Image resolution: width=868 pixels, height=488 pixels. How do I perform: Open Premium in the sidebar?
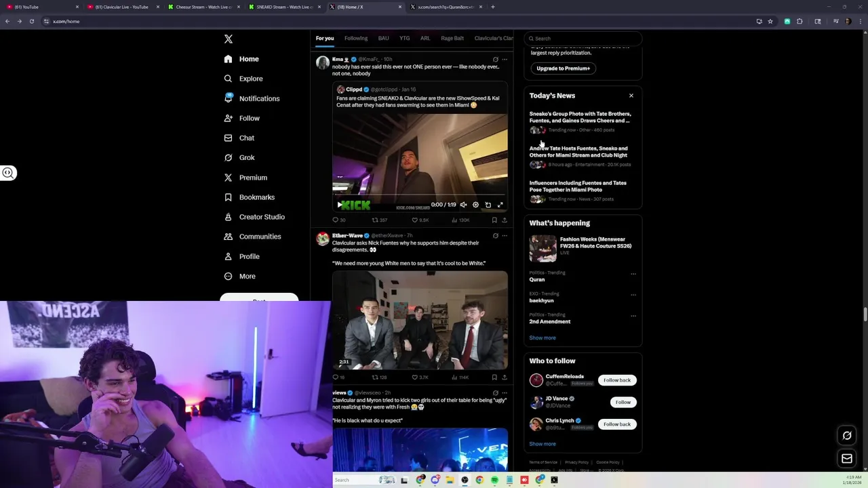[x=245, y=178]
